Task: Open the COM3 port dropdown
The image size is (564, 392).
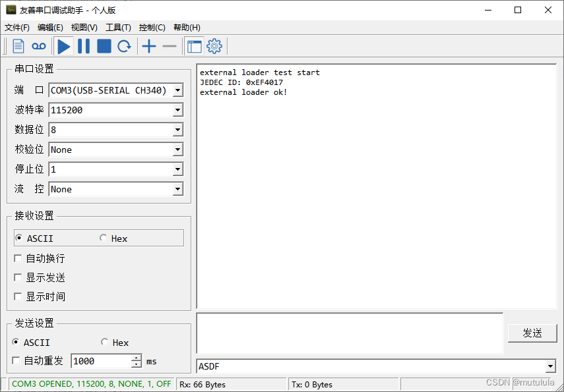Action: tap(178, 90)
